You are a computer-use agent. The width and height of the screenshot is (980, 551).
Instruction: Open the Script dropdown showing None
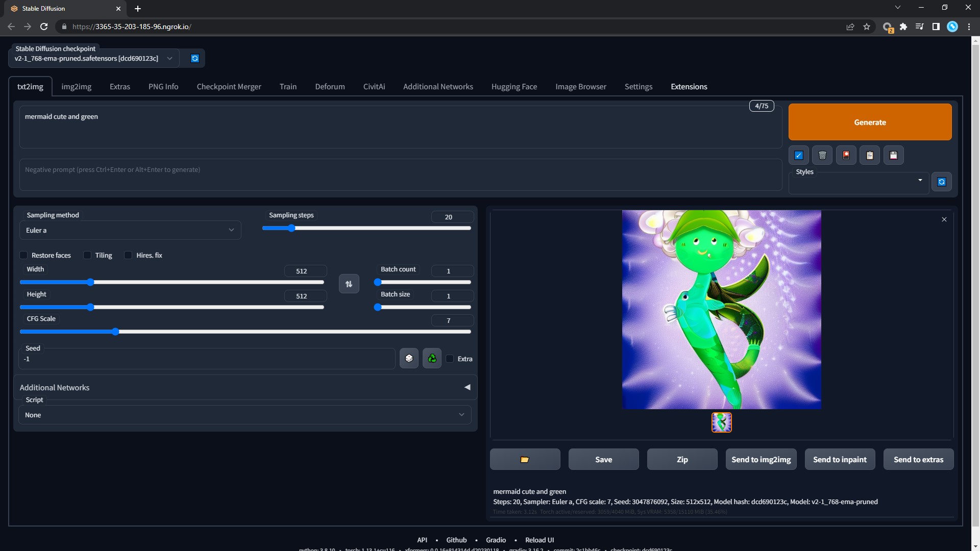[245, 415]
